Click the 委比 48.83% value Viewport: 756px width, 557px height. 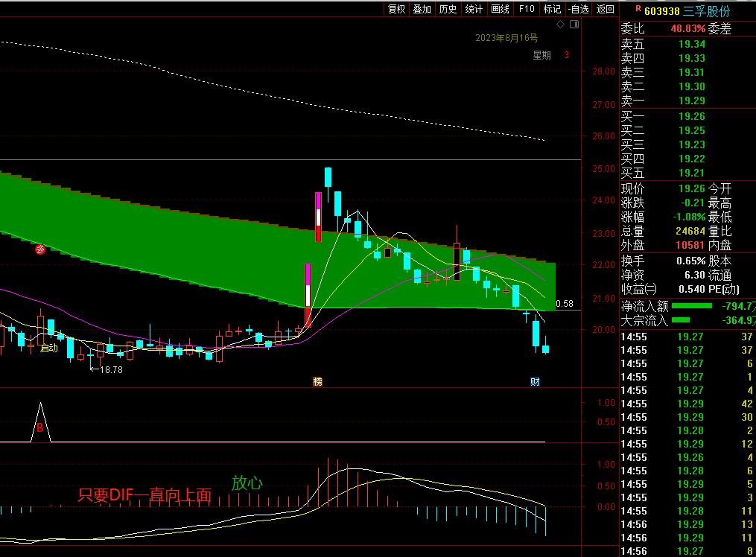coord(688,28)
